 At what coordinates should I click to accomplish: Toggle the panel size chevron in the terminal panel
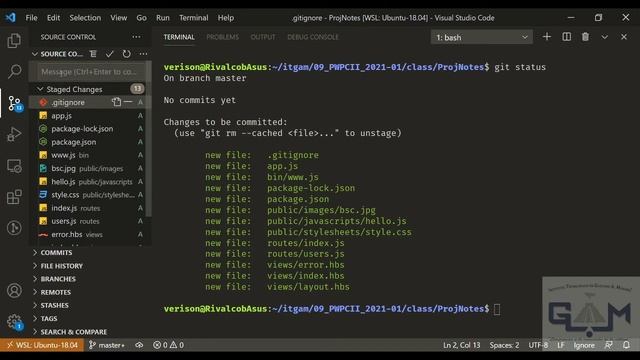click(604, 37)
